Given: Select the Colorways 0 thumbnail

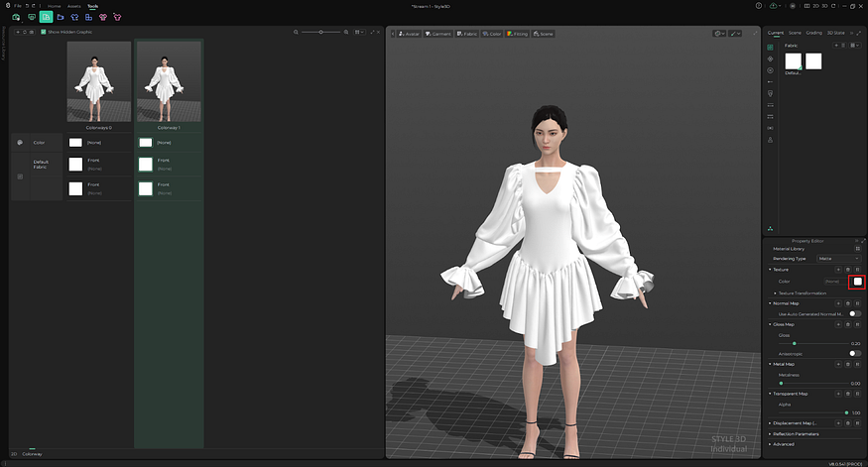Looking at the screenshot, I should [x=99, y=82].
